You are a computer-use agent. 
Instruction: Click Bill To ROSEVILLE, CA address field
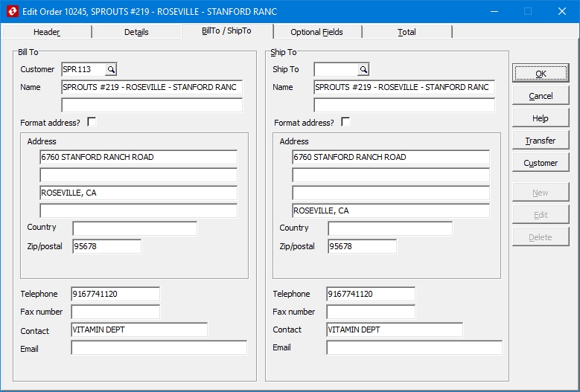pos(138,193)
